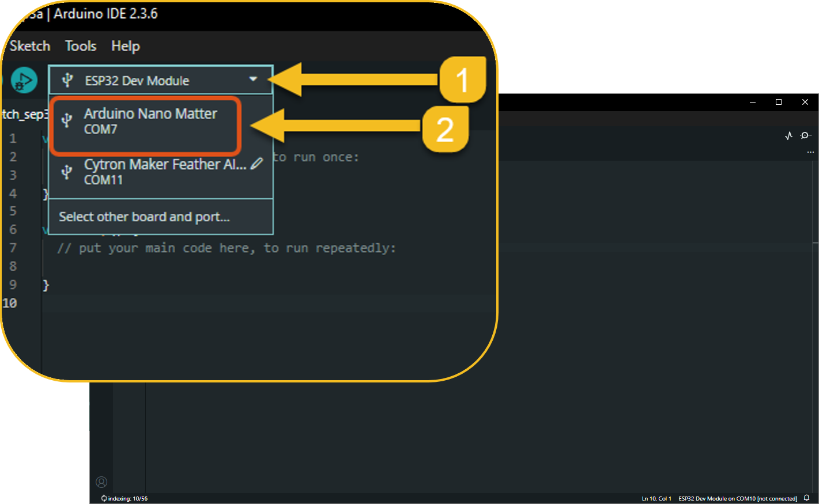Open the three-dots editor more menu
819x504 pixels.
810,152
